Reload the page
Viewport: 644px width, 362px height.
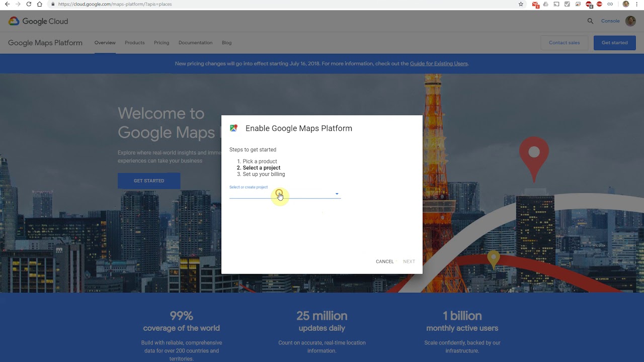coord(29,4)
